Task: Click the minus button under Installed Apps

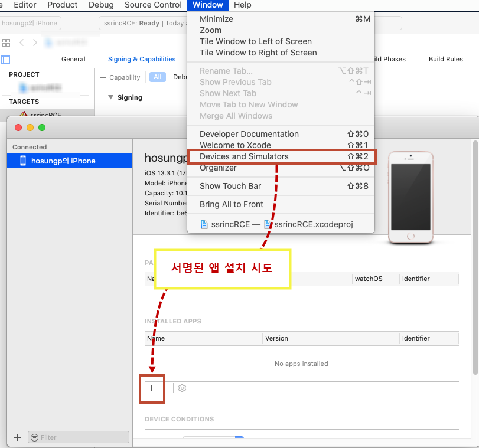Action: [165, 388]
